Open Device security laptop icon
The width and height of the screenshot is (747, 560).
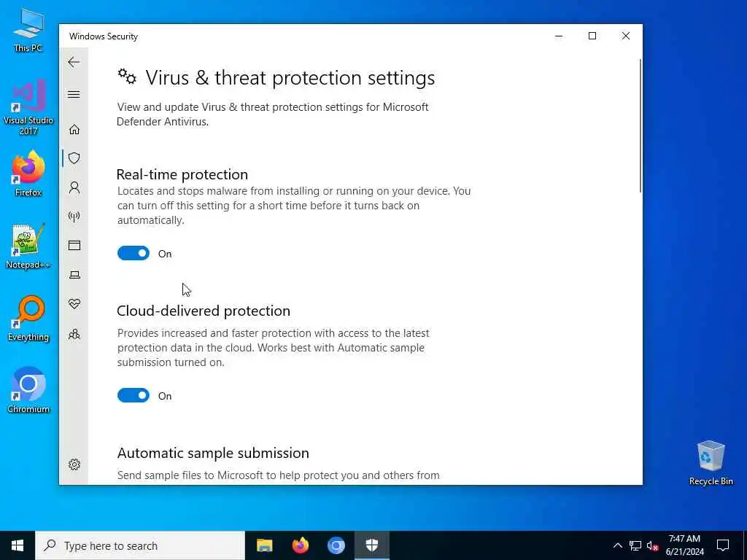(74, 275)
